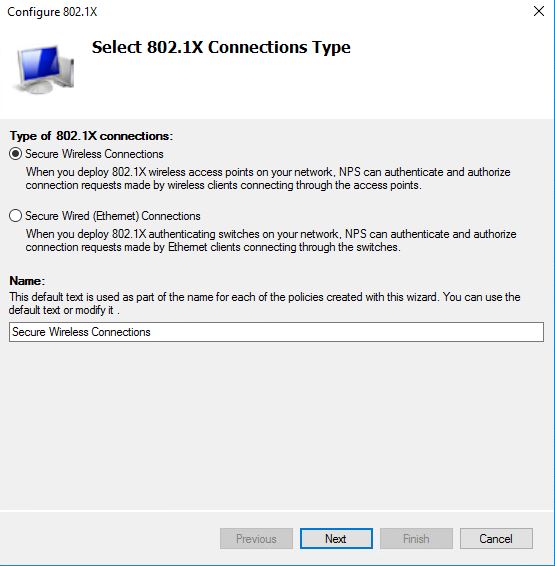The width and height of the screenshot is (555, 566).
Task: Click the default text explanation under Name
Action: (265, 303)
